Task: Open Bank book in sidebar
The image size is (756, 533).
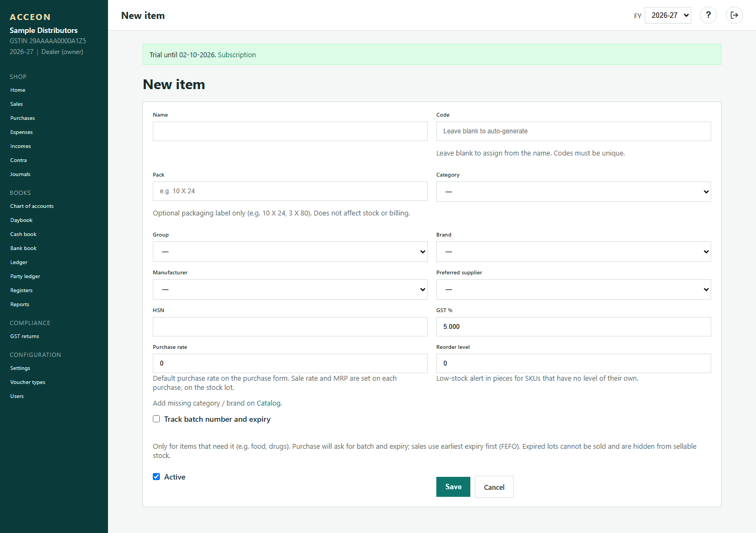Action: [x=23, y=248]
